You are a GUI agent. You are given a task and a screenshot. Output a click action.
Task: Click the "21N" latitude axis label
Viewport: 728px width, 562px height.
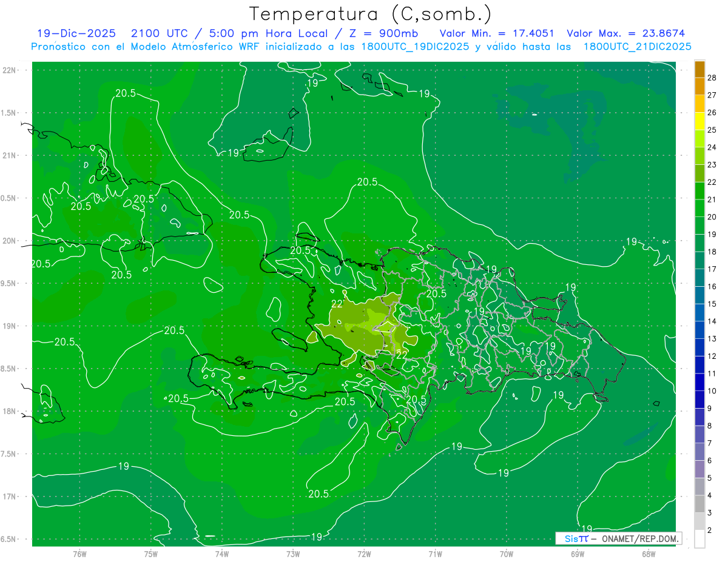(x=9, y=155)
